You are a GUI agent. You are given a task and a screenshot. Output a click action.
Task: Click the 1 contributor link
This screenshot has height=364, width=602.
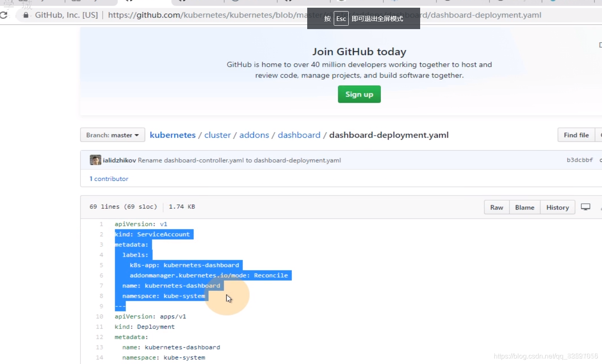[109, 179]
